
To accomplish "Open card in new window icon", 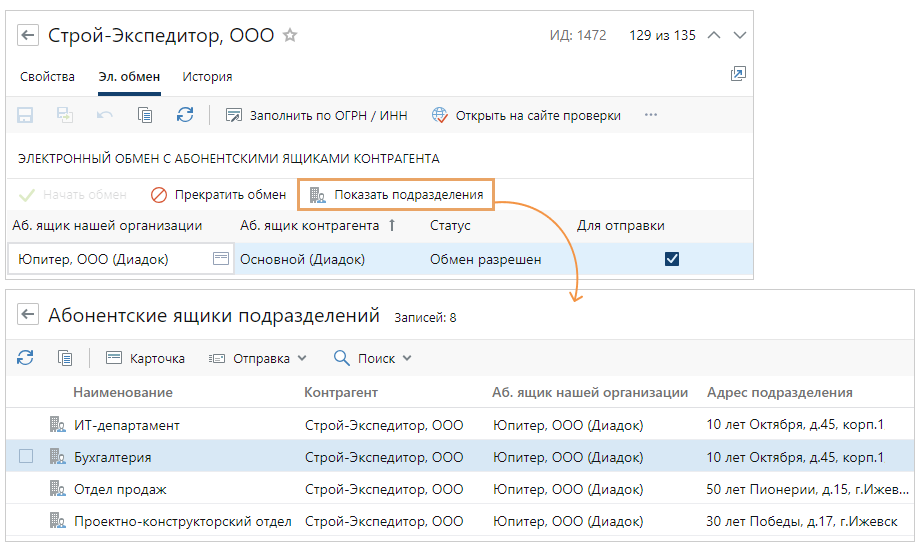I will tap(738, 74).
